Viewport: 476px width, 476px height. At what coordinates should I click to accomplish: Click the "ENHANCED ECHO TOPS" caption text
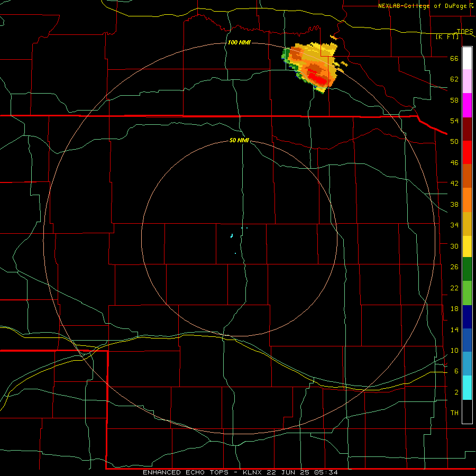click(x=185, y=472)
